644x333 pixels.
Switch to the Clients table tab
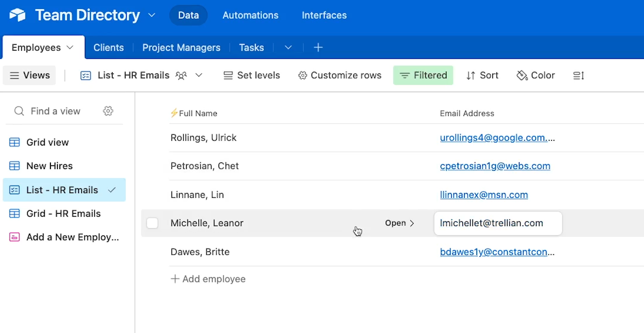coord(108,48)
